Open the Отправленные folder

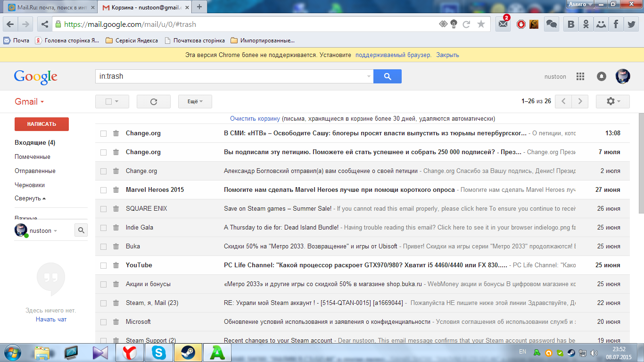[35, 171]
